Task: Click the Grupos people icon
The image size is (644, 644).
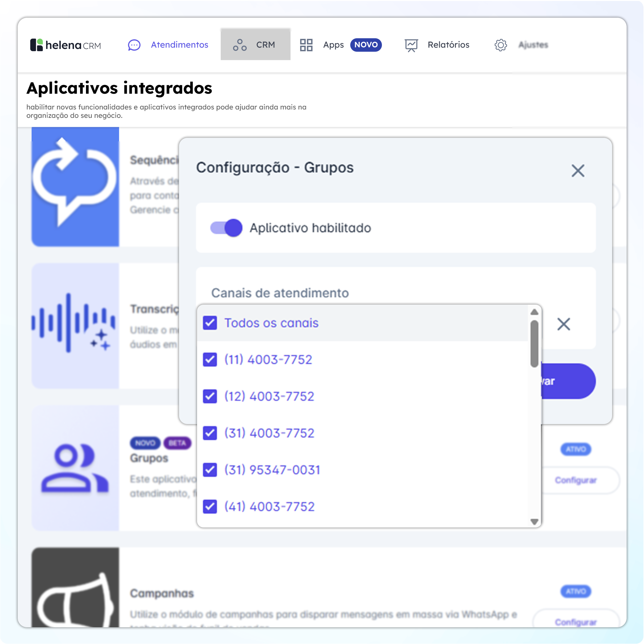Action: point(75,468)
